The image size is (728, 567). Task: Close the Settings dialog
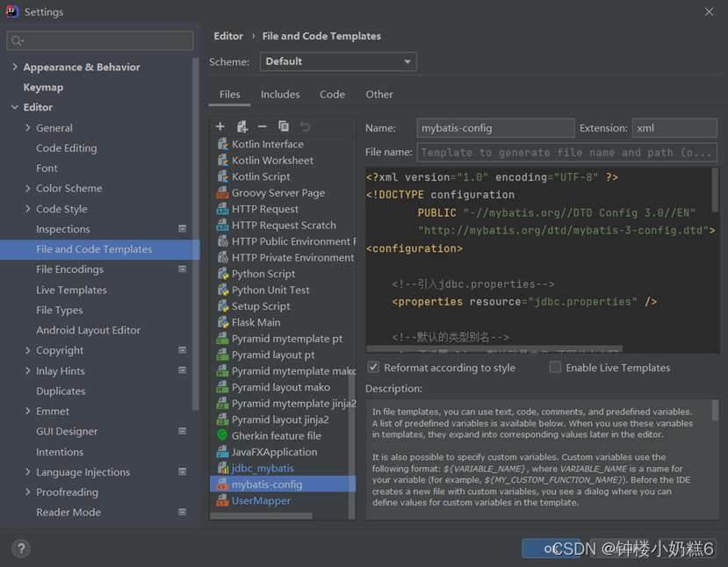coord(709,11)
